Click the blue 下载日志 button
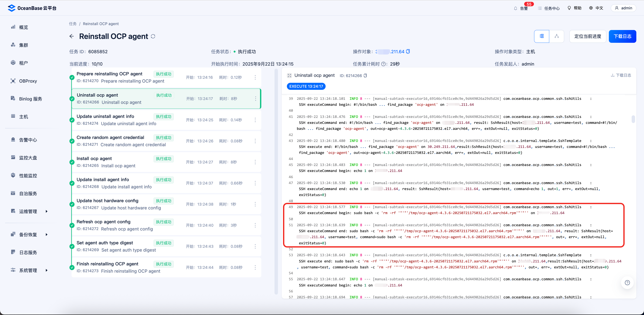644x315 pixels. (x=622, y=36)
